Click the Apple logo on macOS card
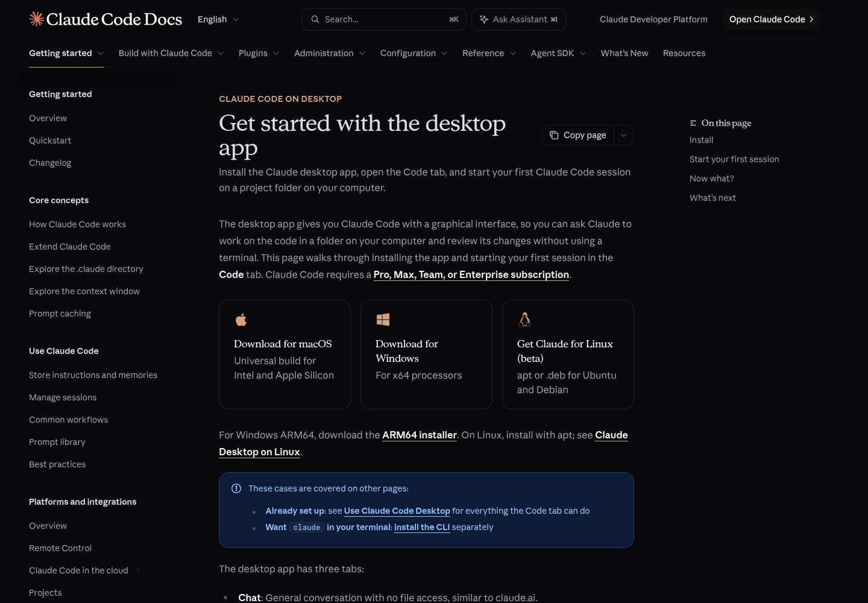The width and height of the screenshot is (868, 603). [x=241, y=320]
